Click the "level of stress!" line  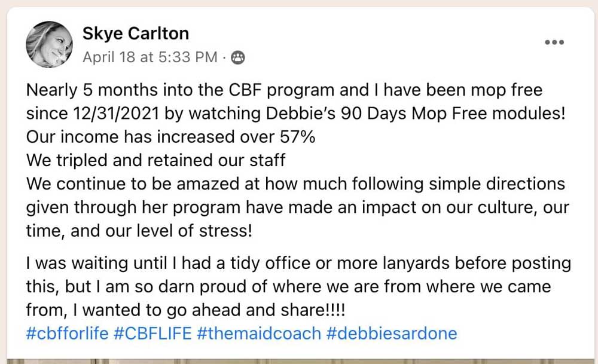pos(139,230)
